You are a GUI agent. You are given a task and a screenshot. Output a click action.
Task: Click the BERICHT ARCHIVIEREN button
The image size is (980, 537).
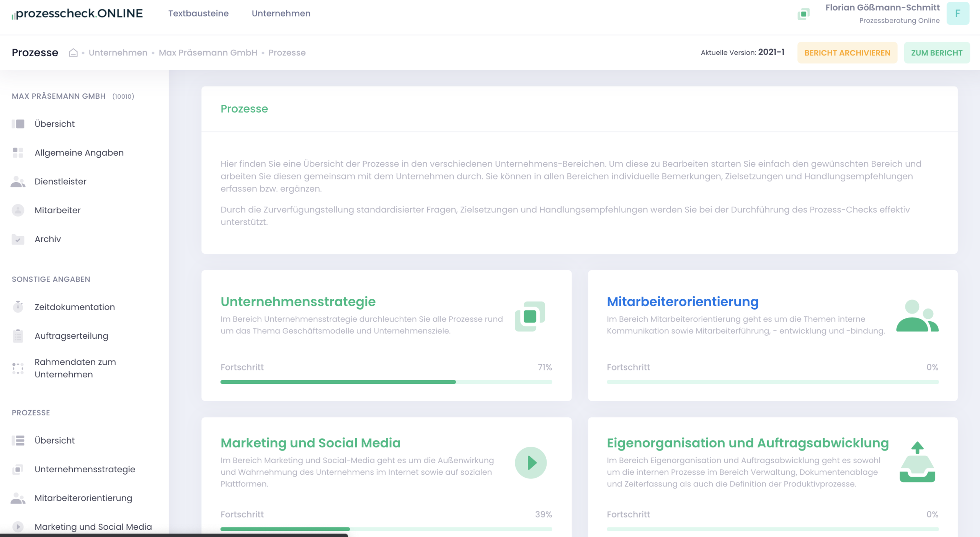[x=847, y=53]
